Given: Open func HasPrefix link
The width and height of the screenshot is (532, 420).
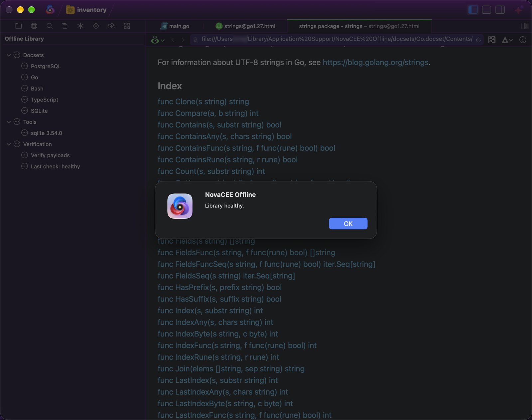Looking at the screenshot, I should coord(219,288).
